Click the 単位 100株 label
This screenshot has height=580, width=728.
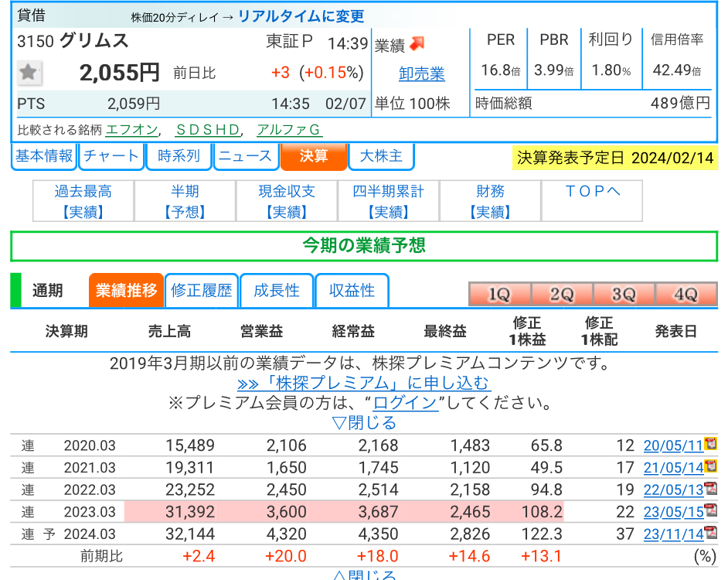[x=412, y=104]
